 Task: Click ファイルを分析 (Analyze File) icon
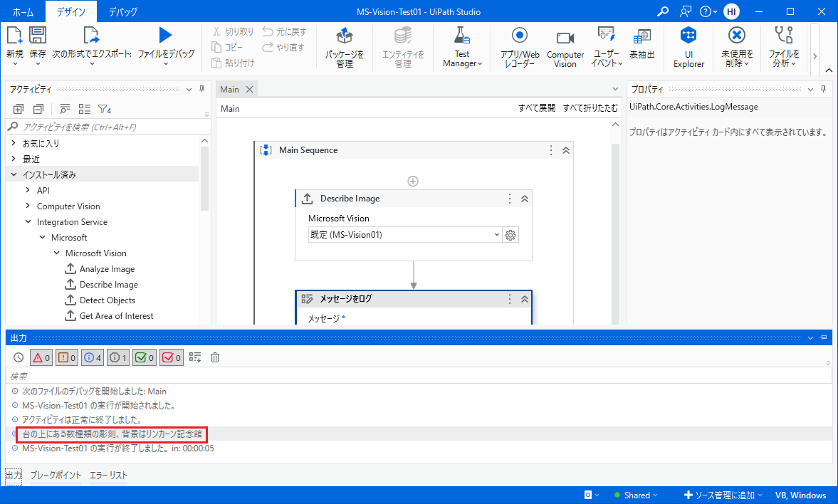(x=784, y=36)
